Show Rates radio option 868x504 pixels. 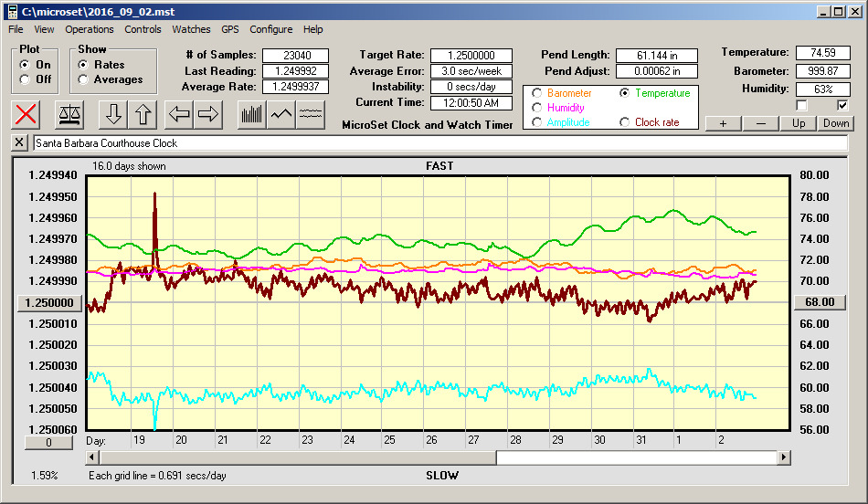[83, 65]
